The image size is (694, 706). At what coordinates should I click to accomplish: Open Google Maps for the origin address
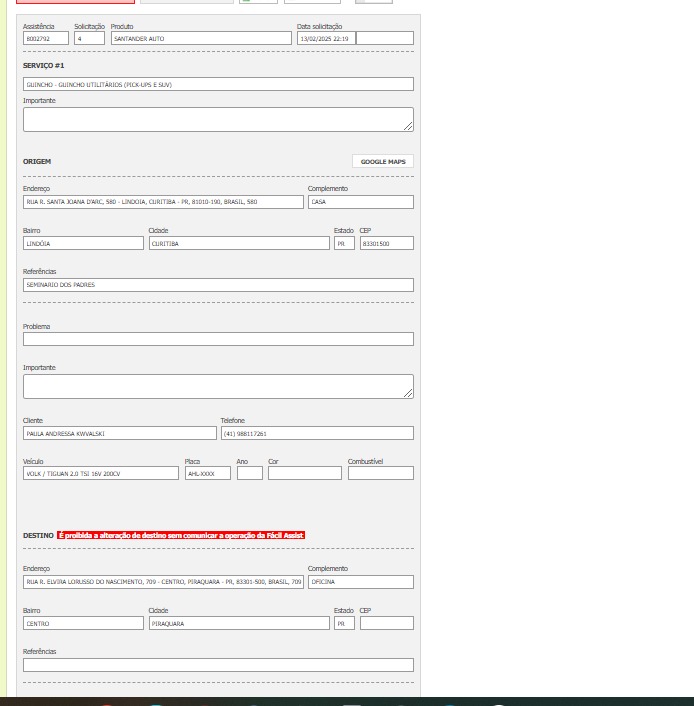(383, 161)
